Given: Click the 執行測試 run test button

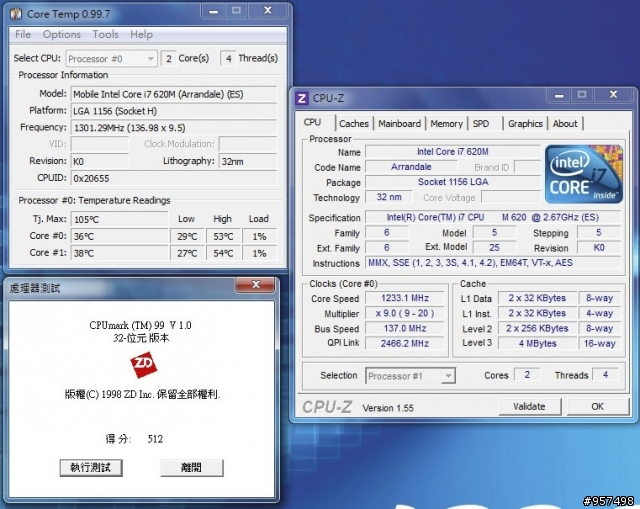Looking at the screenshot, I should 91,468.
